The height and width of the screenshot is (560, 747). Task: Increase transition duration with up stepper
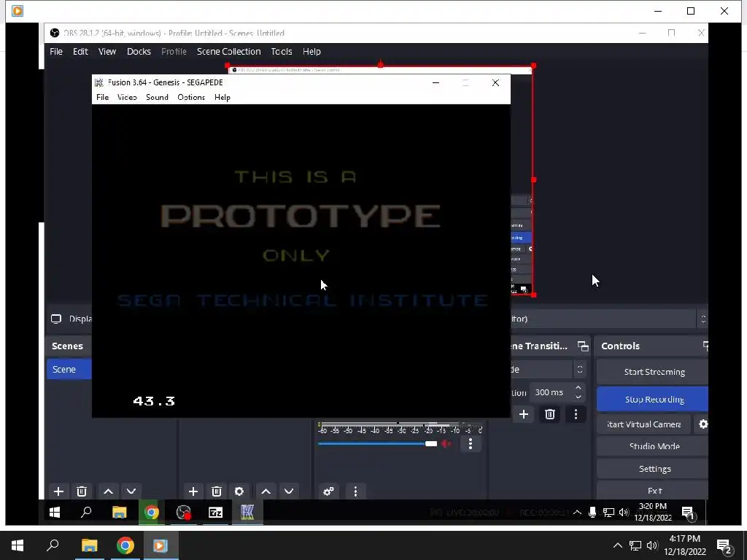click(x=578, y=388)
